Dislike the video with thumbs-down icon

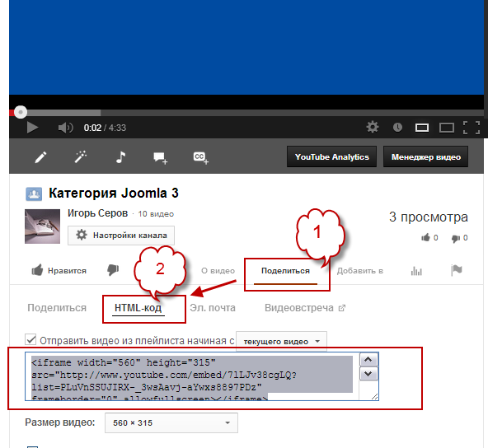click(x=113, y=270)
